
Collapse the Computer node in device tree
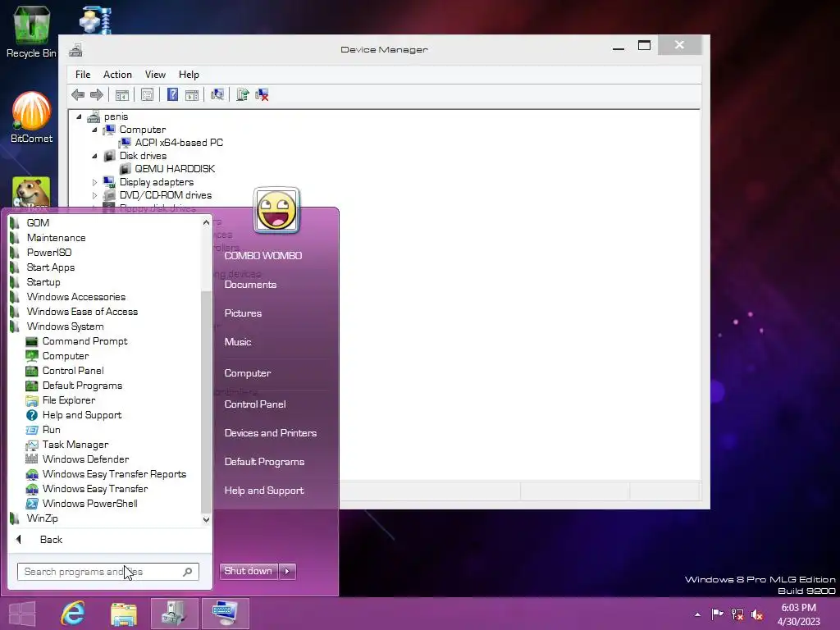(x=95, y=130)
